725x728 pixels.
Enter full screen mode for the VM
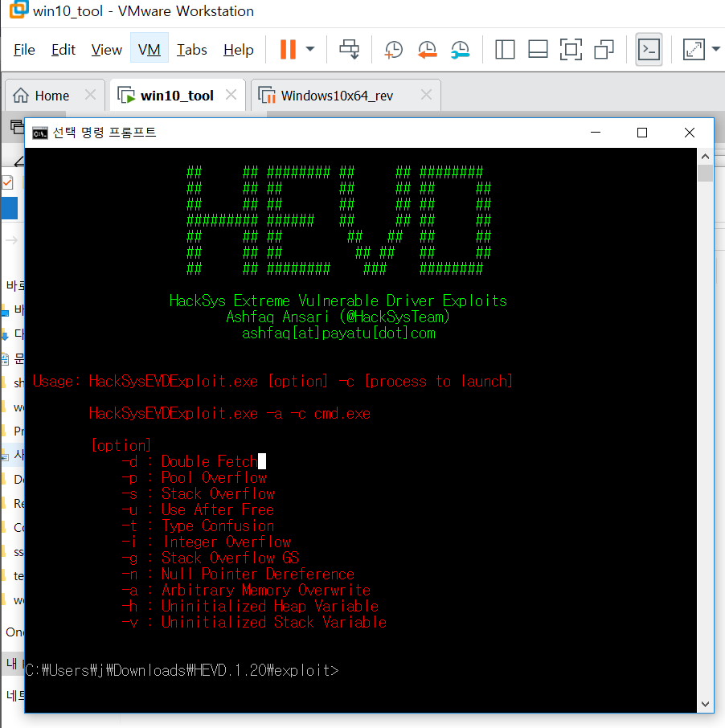pos(571,49)
